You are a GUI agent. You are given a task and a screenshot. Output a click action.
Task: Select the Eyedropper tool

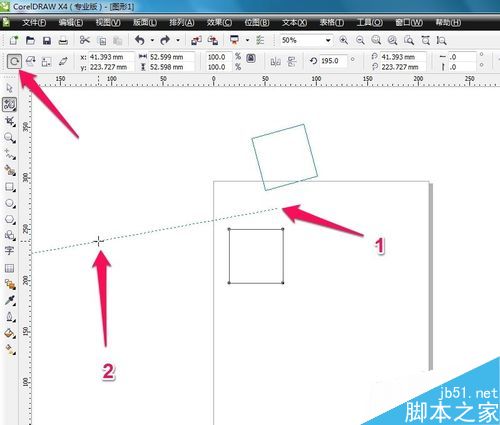(10, 300)
